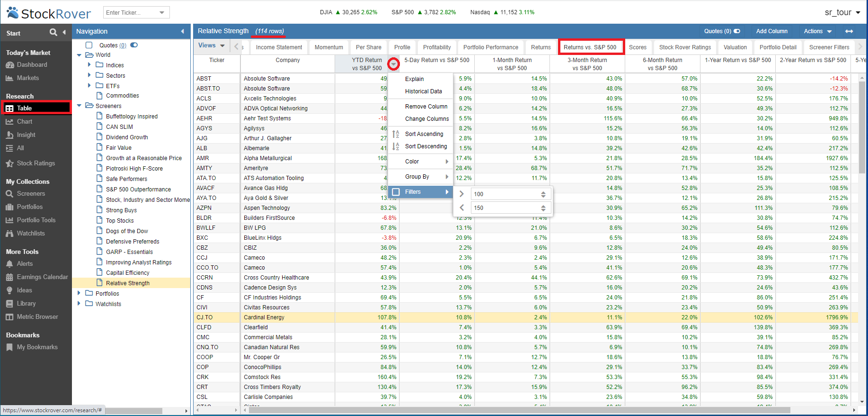The width and height of the screenshot is (868, 416).
Task: Open Stock Ratings in sidebar
Action: 36,163
